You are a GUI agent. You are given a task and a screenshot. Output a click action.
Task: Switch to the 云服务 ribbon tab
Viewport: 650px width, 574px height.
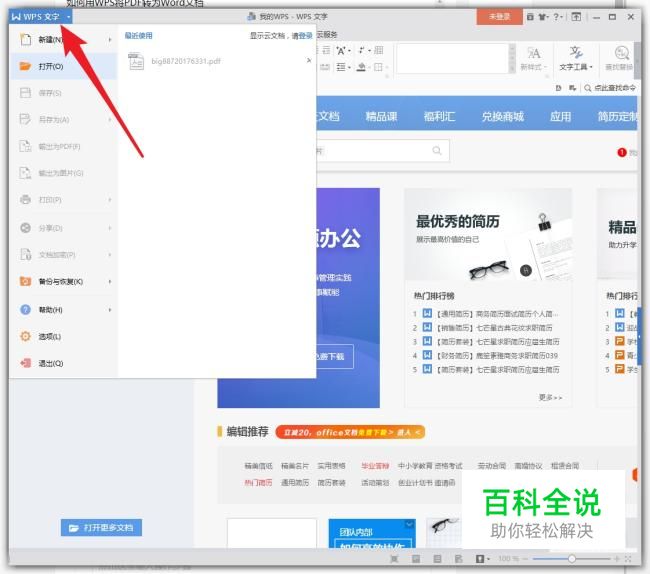tap(327, 34)
